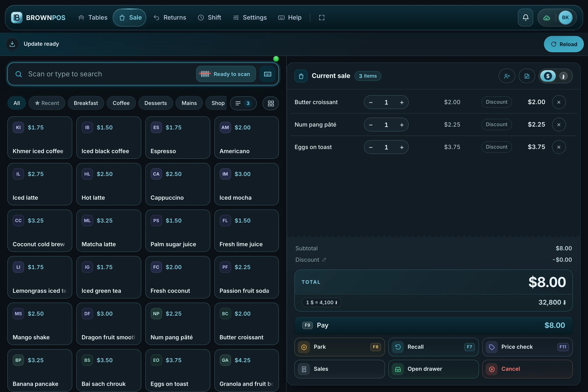Go to the Tables tab
The height and width of the screenshot is (392, 588).
[x=93, y=18]
